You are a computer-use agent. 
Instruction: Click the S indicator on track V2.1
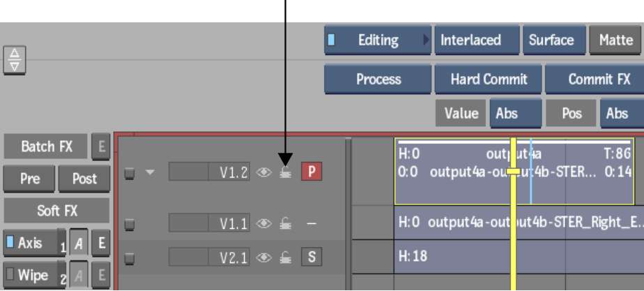coord(312,257)
